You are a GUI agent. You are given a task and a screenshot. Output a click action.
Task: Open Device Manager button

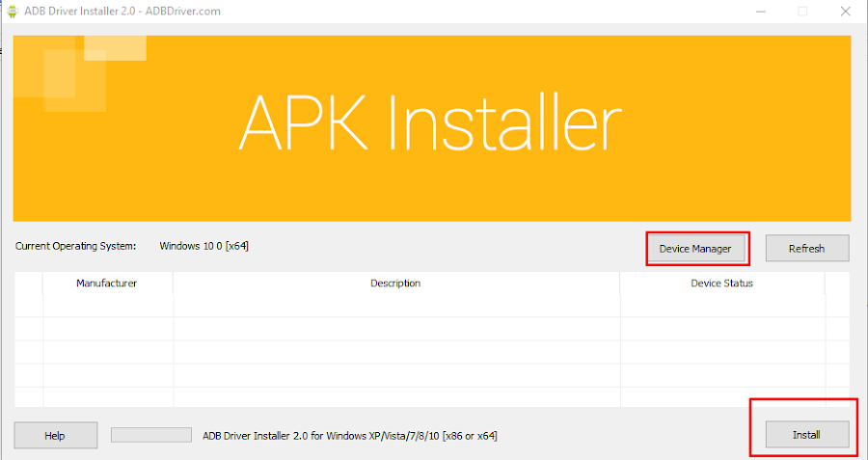click(x=695, y=249)
